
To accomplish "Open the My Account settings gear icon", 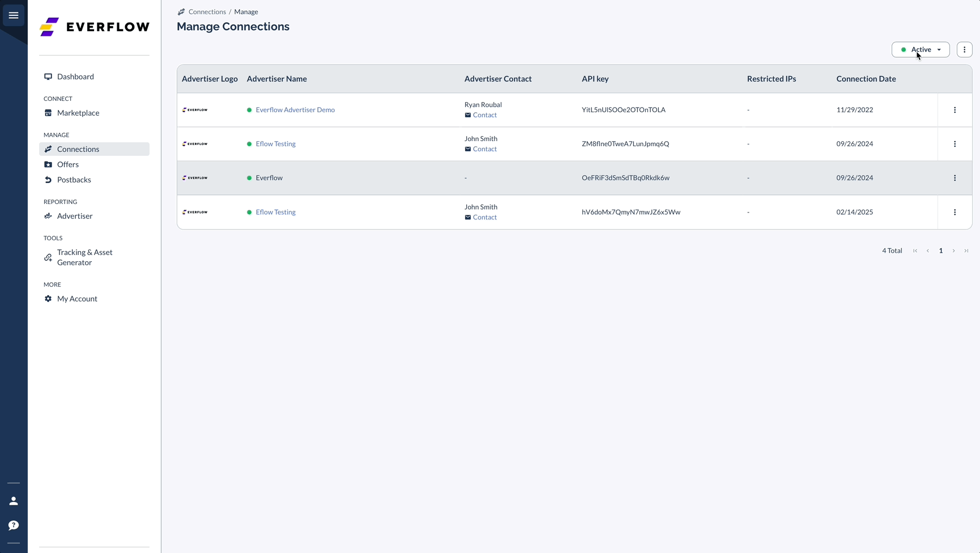I will point(49,299).
